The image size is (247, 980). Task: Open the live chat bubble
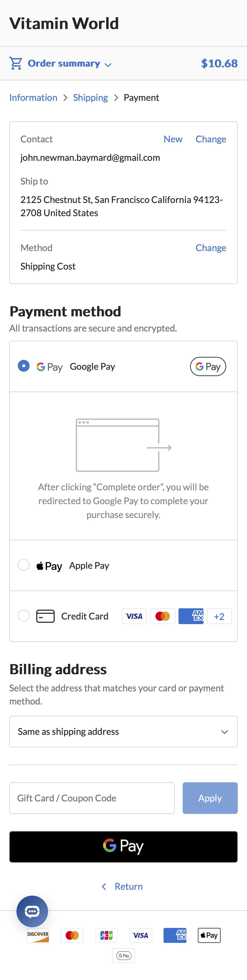tap(32, 911)
